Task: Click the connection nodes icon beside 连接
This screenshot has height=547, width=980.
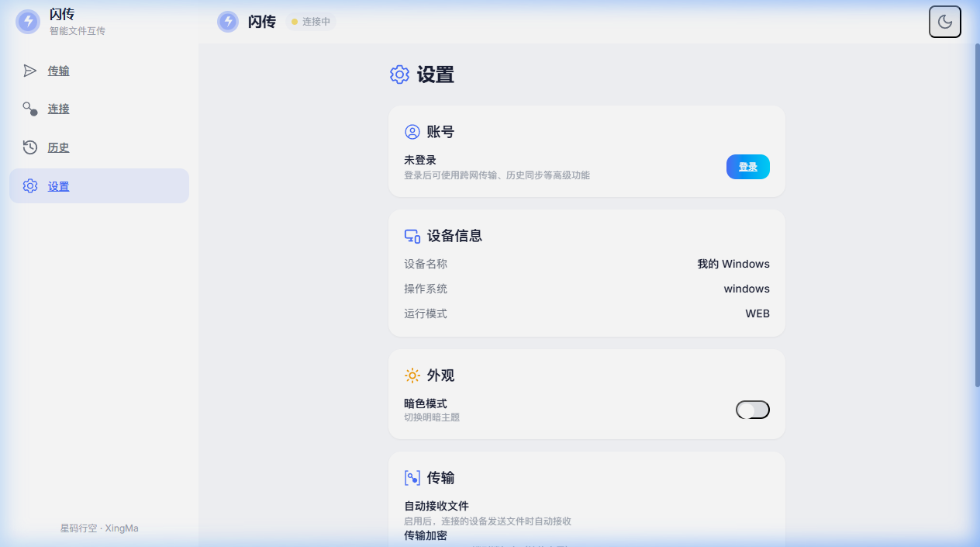Action: 30,109
